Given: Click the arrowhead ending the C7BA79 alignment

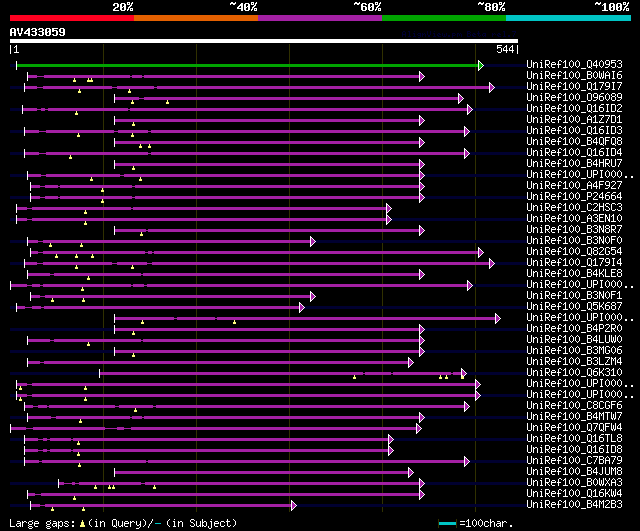Looking at the screenshot, I should pyautogui.click(x=467, y=462).
